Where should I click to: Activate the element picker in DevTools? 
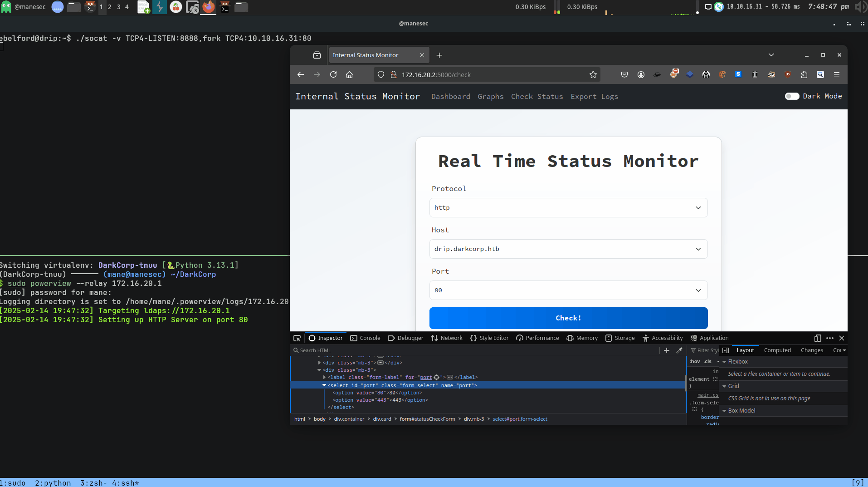(297, 338)
